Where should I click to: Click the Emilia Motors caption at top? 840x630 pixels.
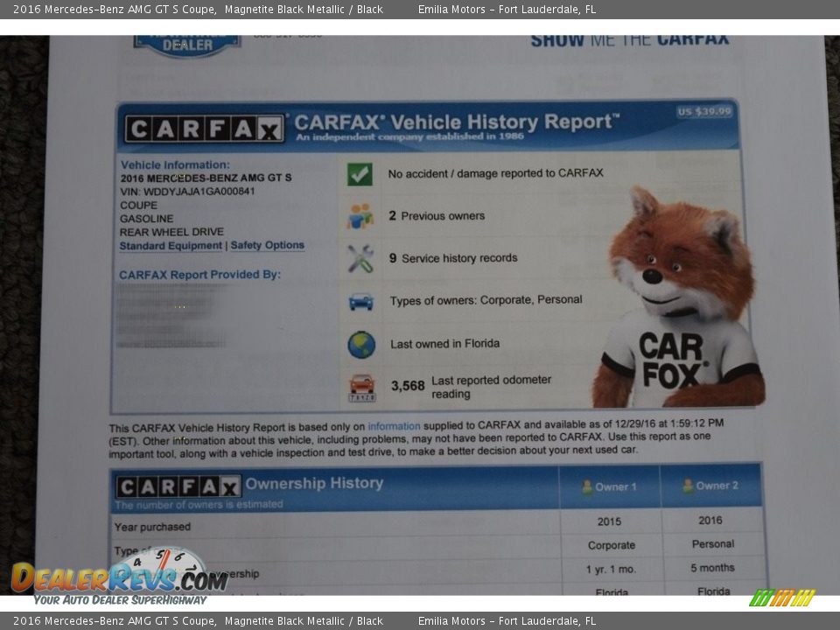click(x=507, y=9)
